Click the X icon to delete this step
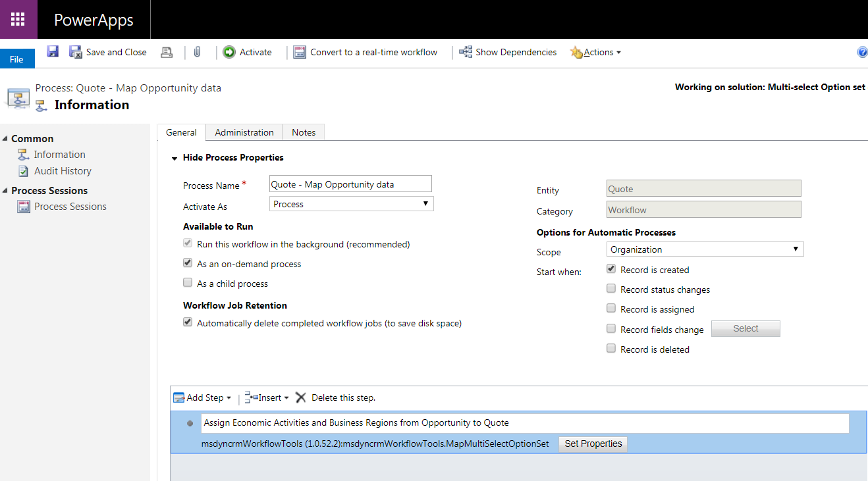 (301, 397)
